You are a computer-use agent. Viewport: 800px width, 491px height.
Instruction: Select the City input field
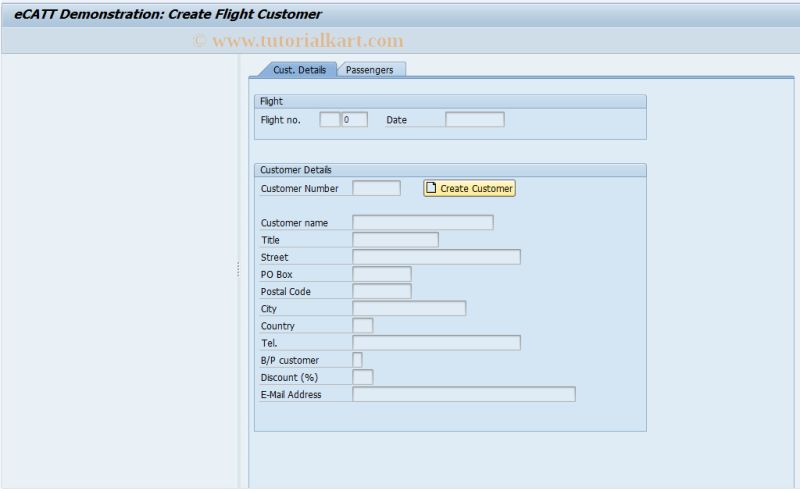(x=409, y=308)
